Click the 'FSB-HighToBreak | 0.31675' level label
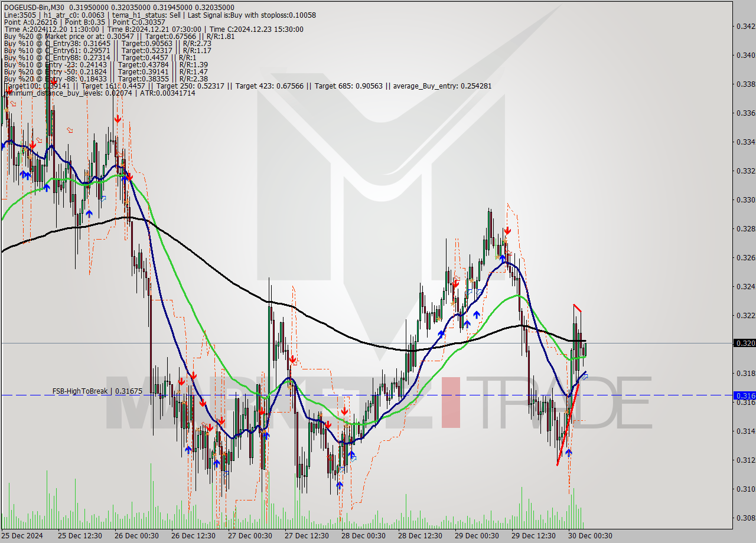Viewport: 756px width, 543px height. (x=97, y=391)
